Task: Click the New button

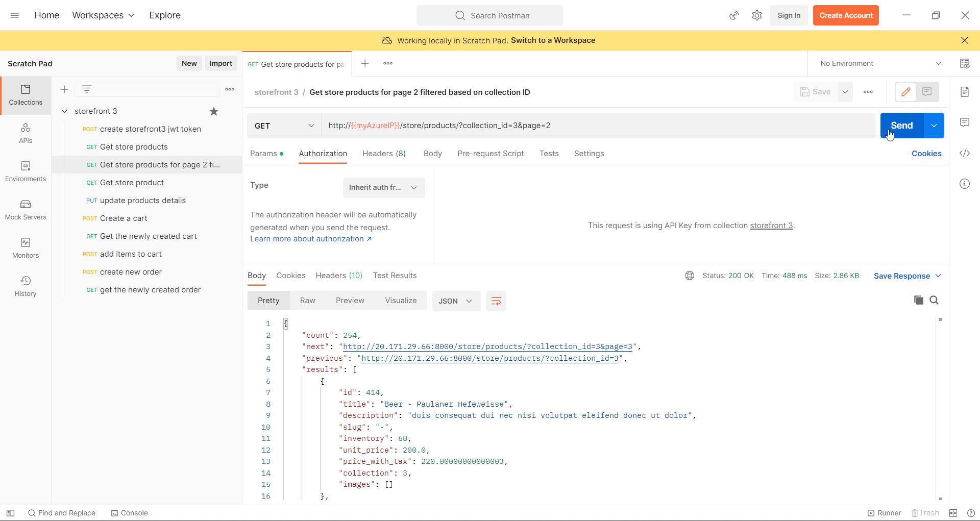Action: pyautogui.click(x=189, y=63)
